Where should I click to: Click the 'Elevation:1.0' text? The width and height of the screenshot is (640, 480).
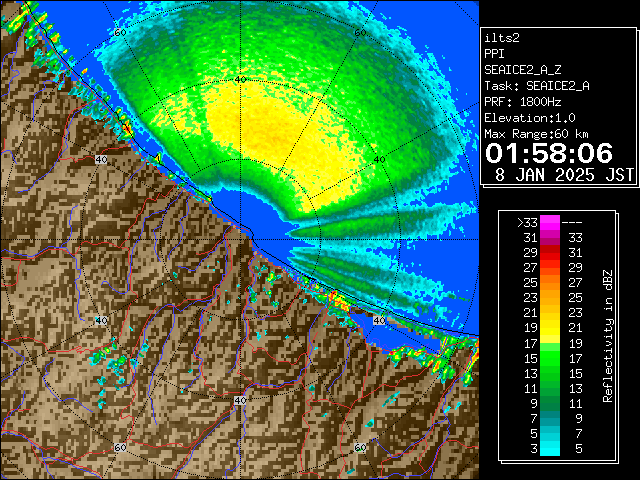pos(530,118)
